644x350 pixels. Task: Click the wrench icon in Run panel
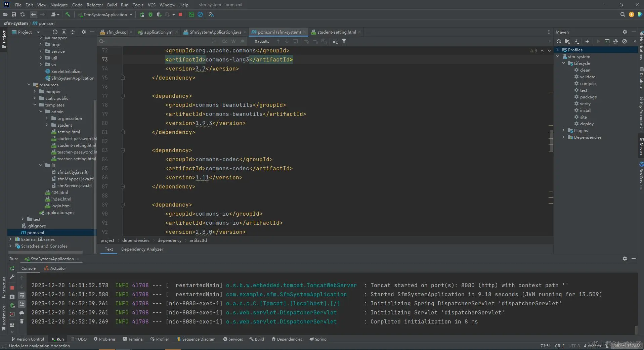(12, 277)
